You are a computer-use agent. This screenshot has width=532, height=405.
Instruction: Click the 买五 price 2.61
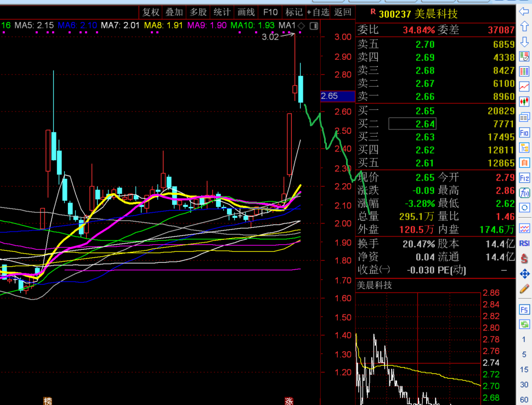[x=425, y=164]
